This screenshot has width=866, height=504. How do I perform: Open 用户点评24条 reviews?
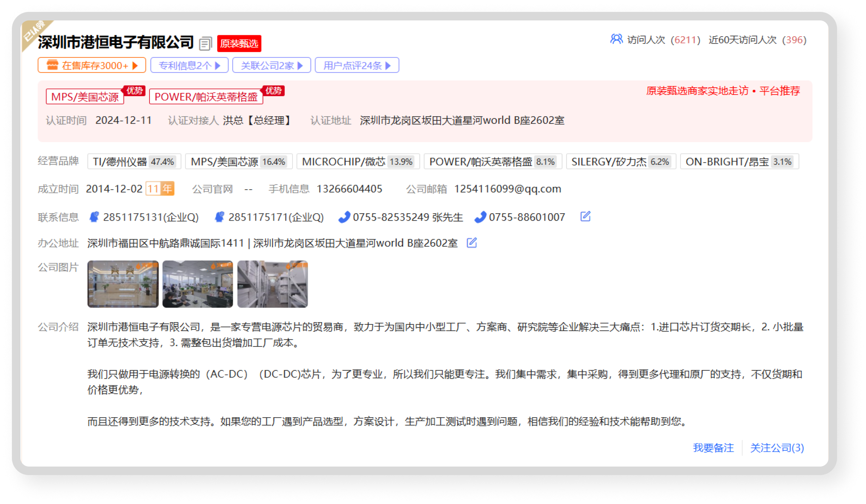[x=357, y=65]
